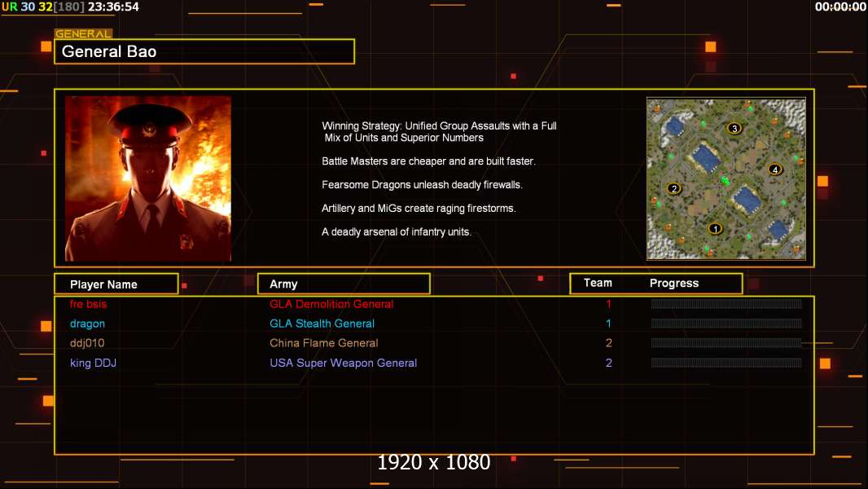Click team number for ddj010
The width and height of the screenshot is (868, 489).
[x=608, y=343]
